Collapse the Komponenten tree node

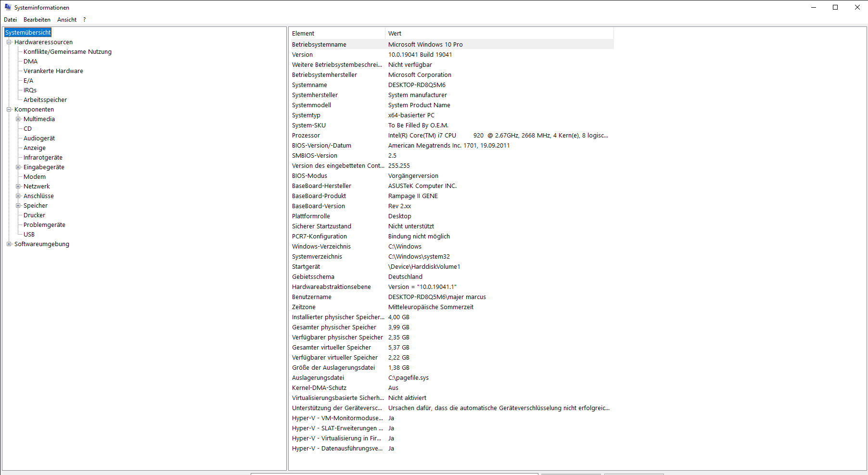9,109
